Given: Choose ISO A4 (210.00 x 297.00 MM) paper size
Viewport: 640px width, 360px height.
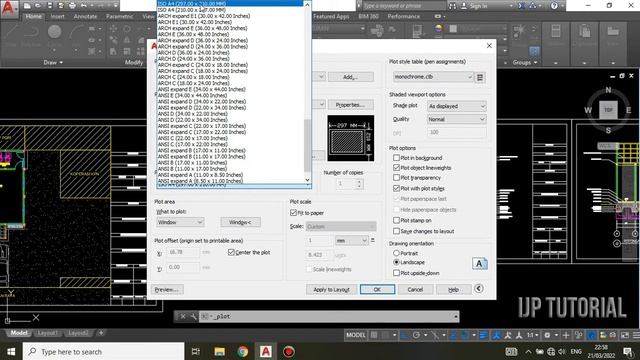Looking at the screenshot, I should tap(230, 9).
